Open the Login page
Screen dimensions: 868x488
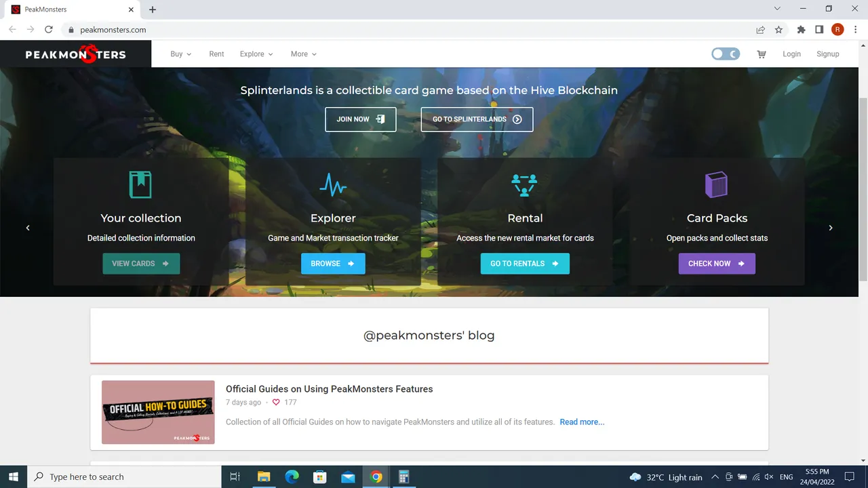click(791, 54)
